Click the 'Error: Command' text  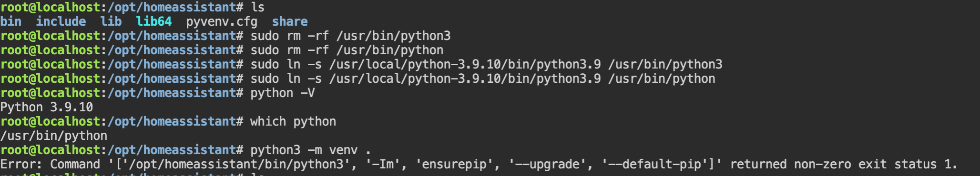(50, 165)
